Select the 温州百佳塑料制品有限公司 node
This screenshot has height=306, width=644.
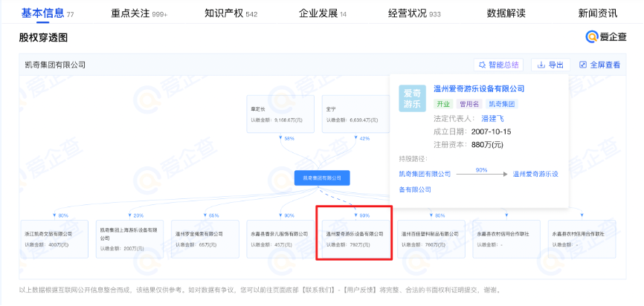point(431,239)
